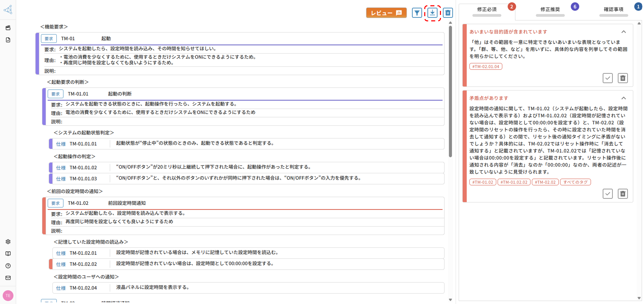The image size is (644, 304).
Task: Check the resolve box on the 矛盾点 card
Action: tap(608, 193)
